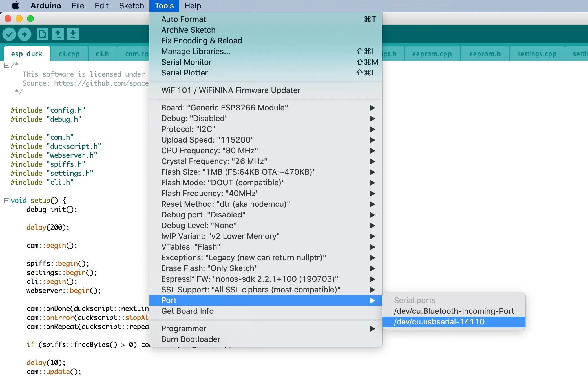Open the VTables submenu
The width and height of the screenshot is (588, 378).
coord(266,247)
